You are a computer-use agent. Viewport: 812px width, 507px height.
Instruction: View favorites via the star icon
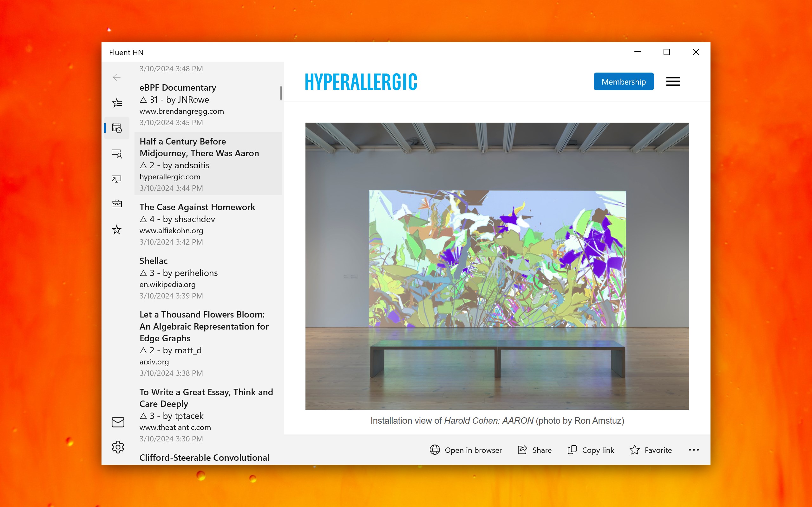point(116,229)
